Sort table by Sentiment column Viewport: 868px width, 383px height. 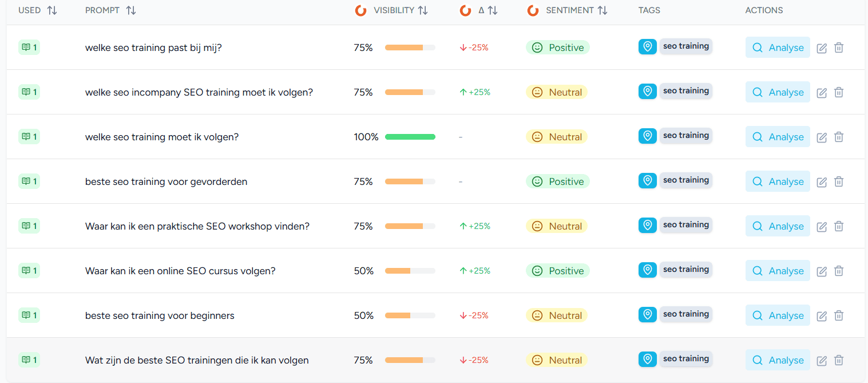(602, 10)
